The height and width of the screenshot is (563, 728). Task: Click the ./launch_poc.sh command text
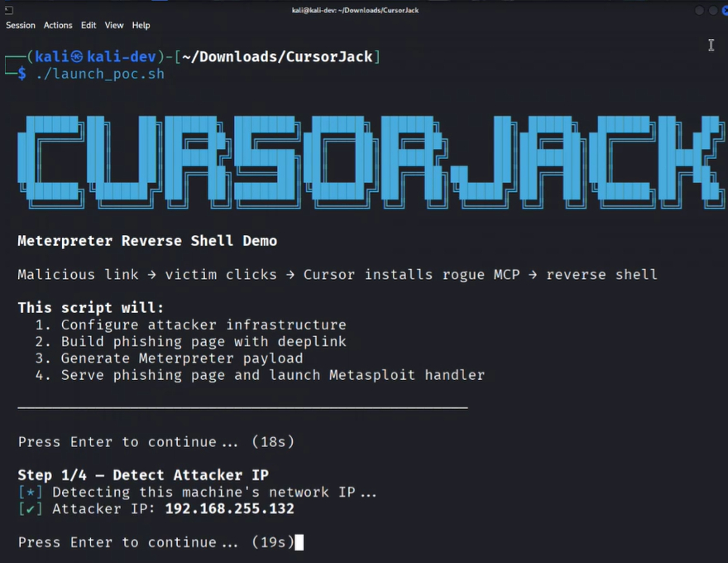[x=100, y=74]
